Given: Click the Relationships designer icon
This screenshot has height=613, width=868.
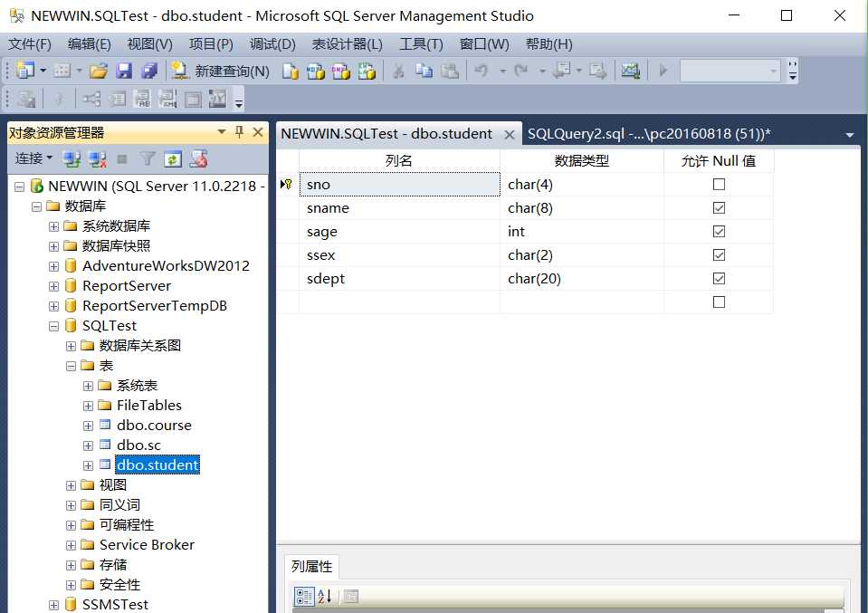Looking at the screenshot, I should [x=91, y=99].
